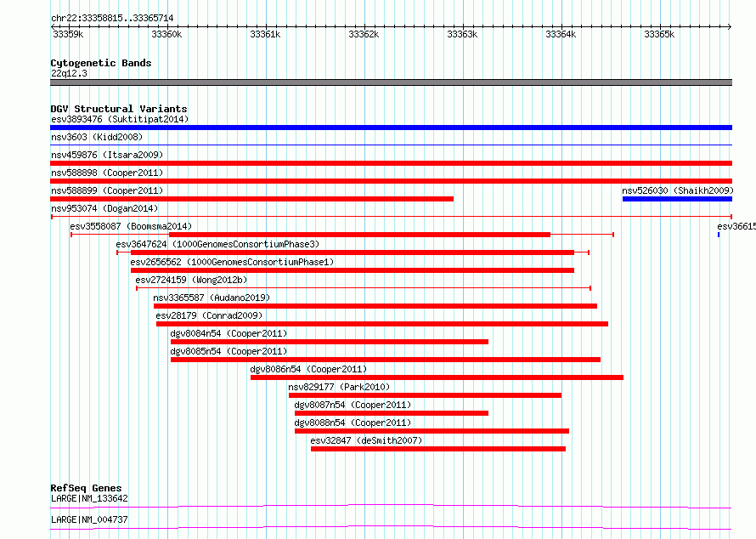Click the red bar under dgv8086n54 label
The width and height of the screenshot is (756, 539).
pos(437,377)
